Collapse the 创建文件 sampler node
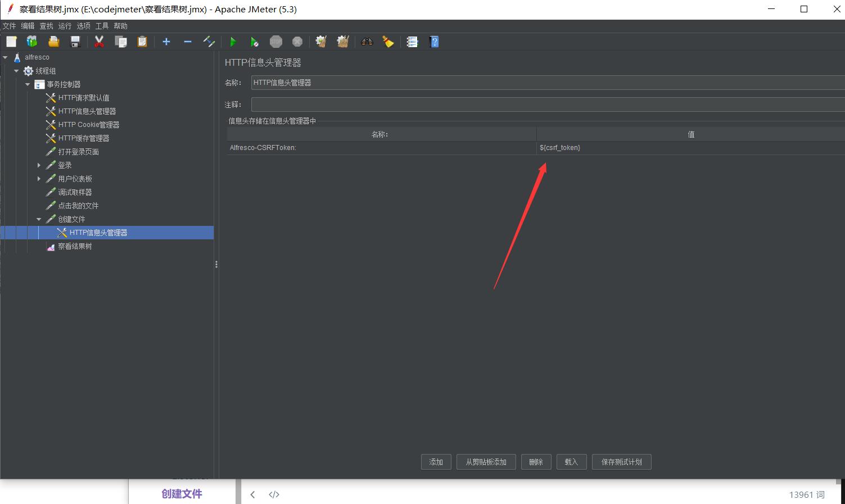Viewport: 845px width, 504px height. pyautogui.click(x=39, y=219)
